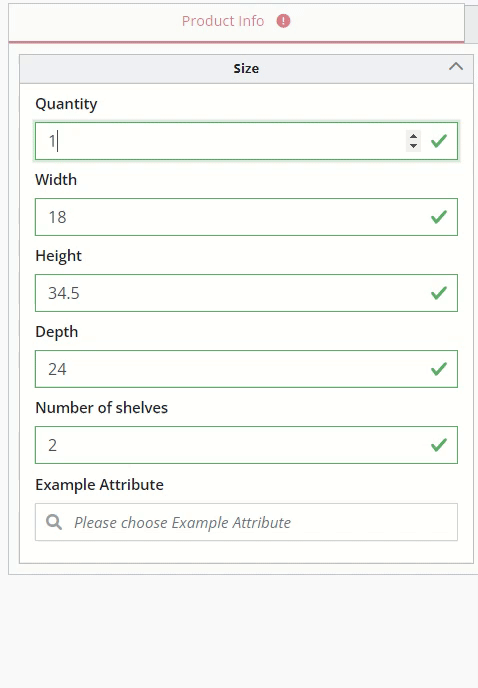Collapse the Size section using the chevron
The height and width of the screenshot is (688, 478).
click(456, 67)
